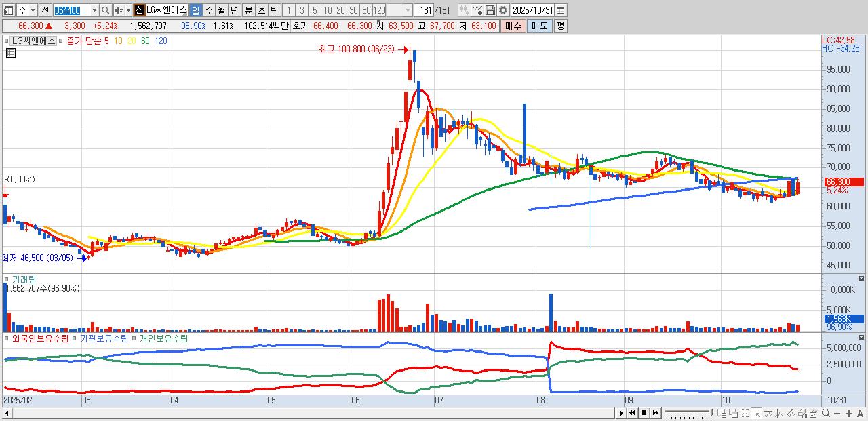This screenshot has height=421, width=868.
Task: Click the crosshair cursor tool icon
Action: 757,413
